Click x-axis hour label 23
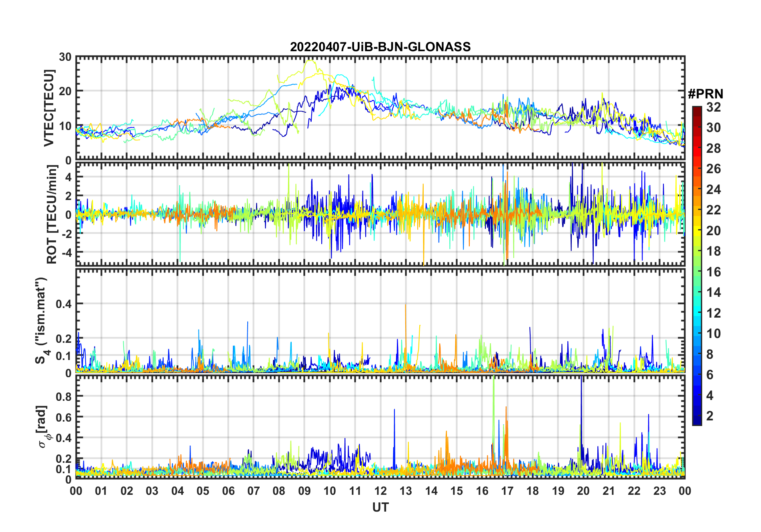The height and width of the screenshot is (532, 761). pyautogui.click(x=660, y=491)
